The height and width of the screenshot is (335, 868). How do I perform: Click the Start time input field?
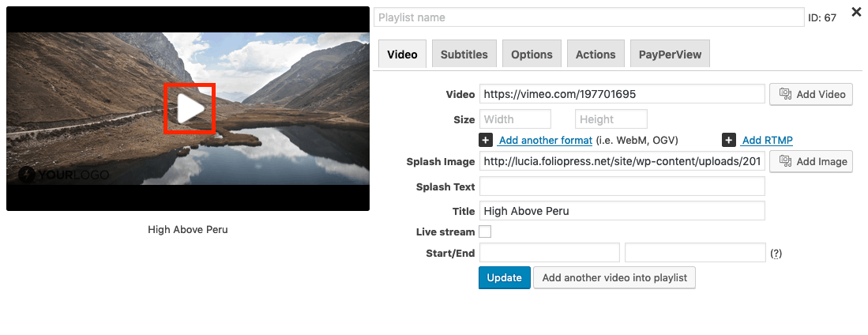(550, 253)
